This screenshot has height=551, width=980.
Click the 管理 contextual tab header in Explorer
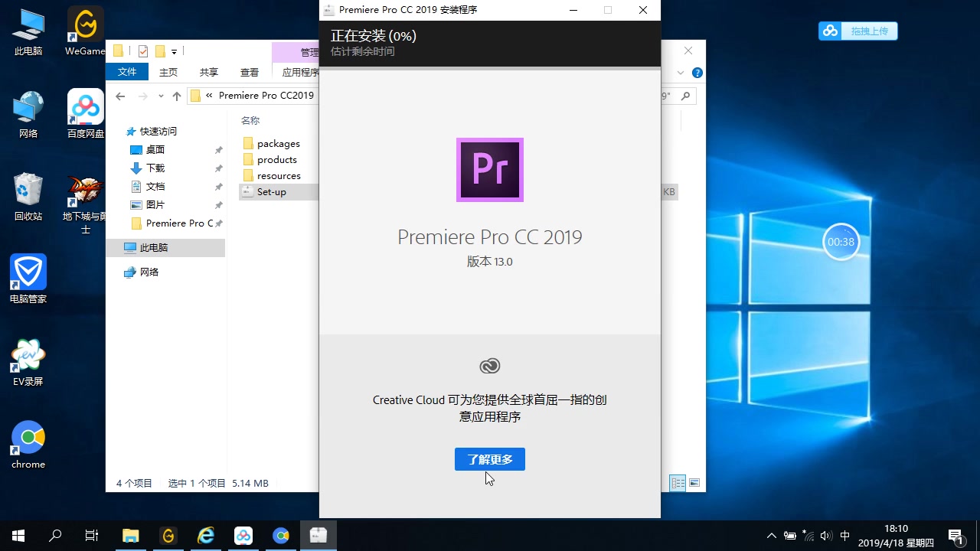[297, 52]
